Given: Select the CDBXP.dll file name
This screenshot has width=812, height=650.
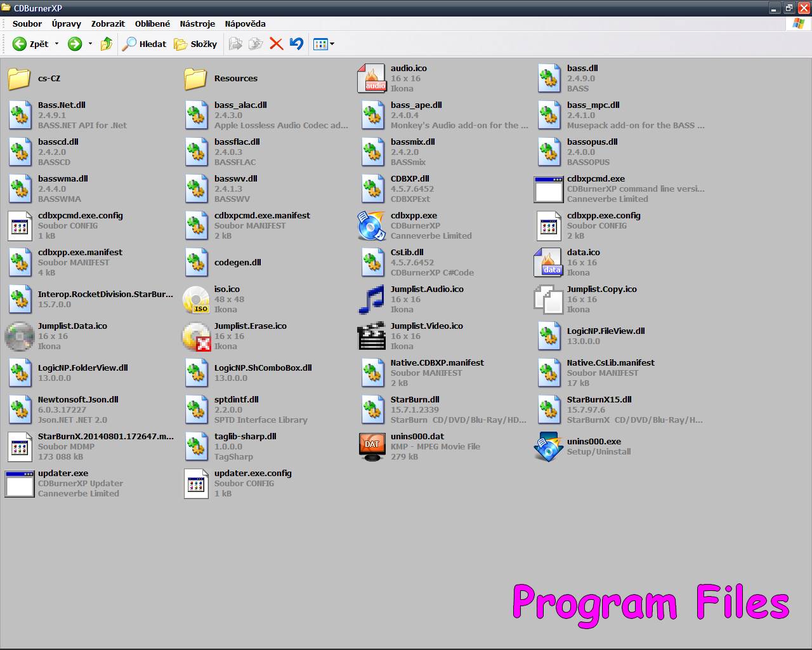Looking at the screenshot, I should [x=410, y=178].
